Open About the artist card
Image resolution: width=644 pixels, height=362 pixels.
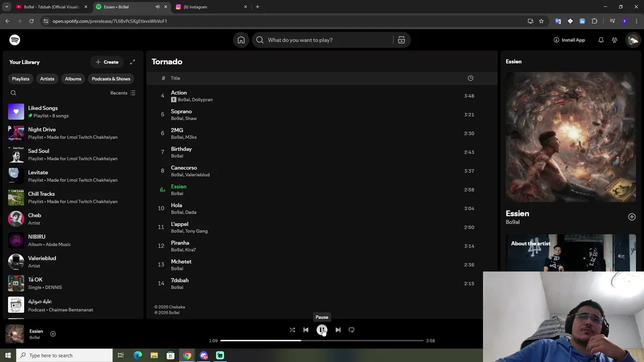coord(571,253)
